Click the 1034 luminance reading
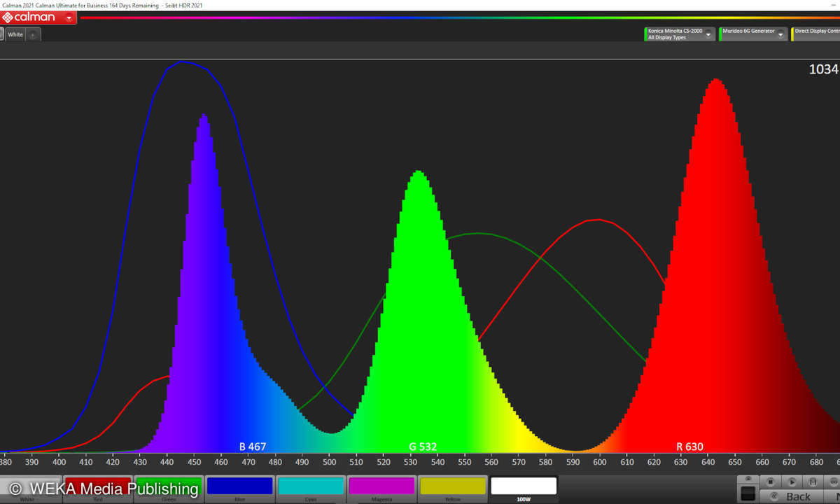This screenshot has height=504, width=840. [823, 69]
